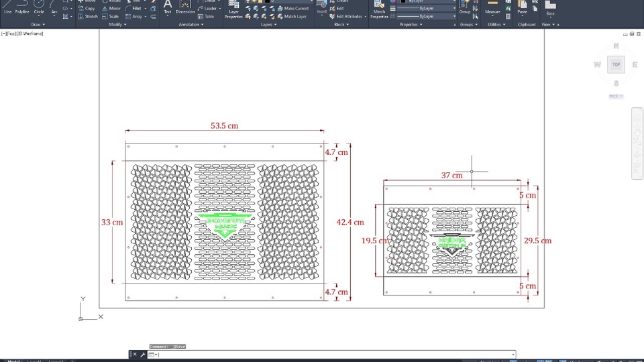Select the Measure utility

pos(492,7)
